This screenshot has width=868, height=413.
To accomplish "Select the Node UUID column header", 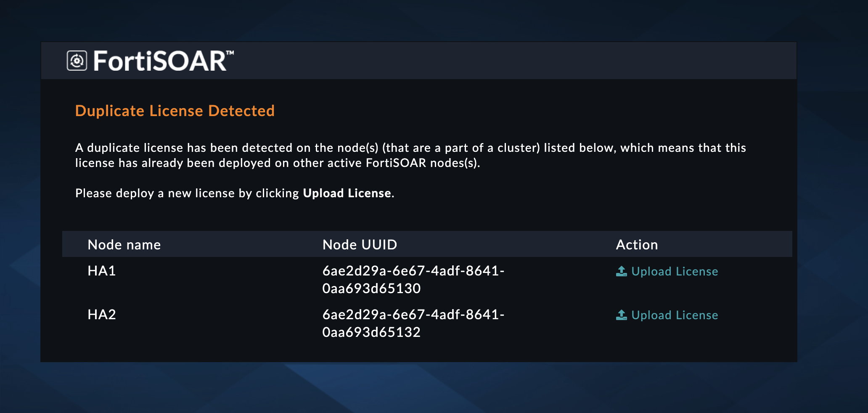I will click(x=360, y=244).
